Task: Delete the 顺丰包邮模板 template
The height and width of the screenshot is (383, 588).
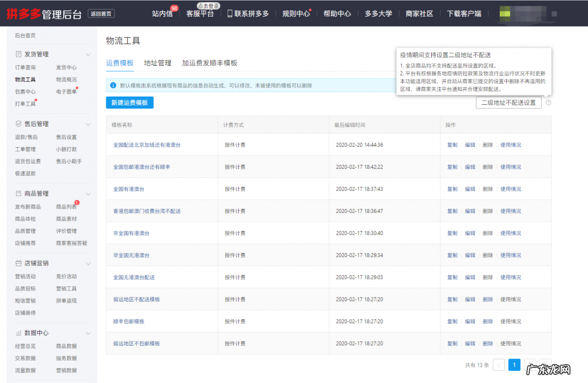Action: click(x=487, y=321)
